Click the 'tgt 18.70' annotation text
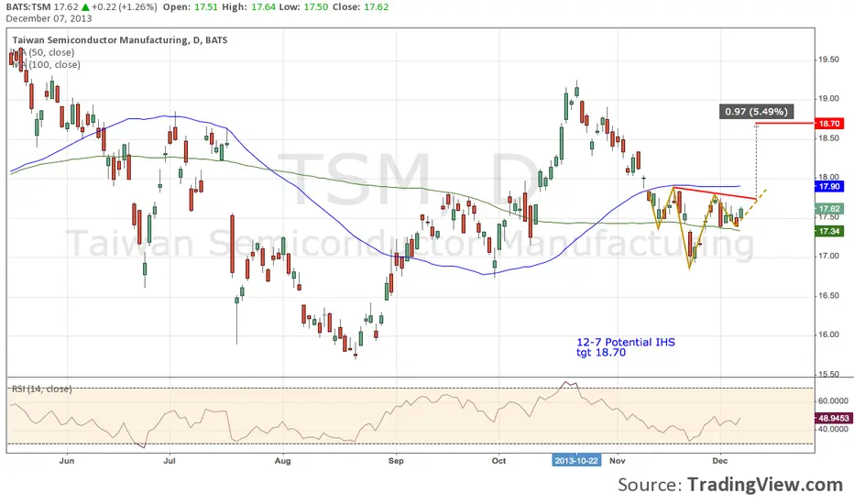The image size is (854, 504). (601, 353)
